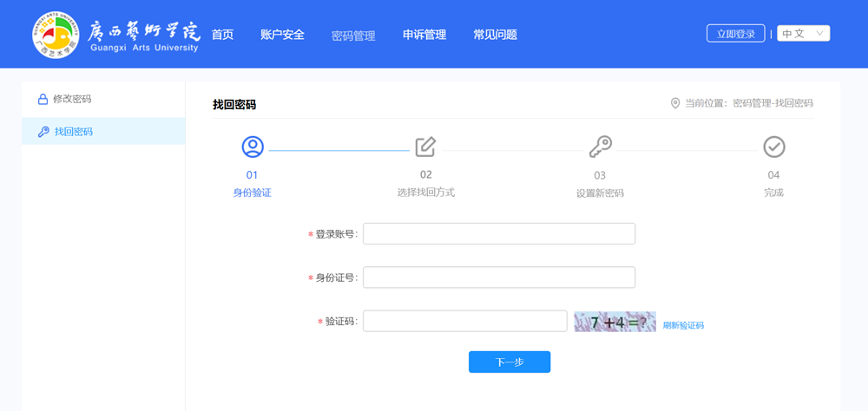Select the 密码管理 navigation item

[353, 36]
